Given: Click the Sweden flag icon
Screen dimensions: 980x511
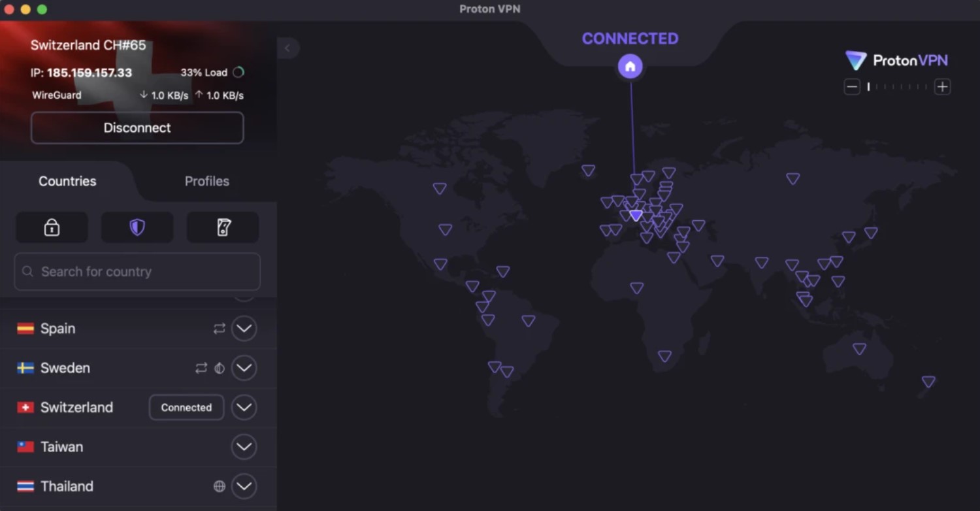Looking at the screenshot, I should pyautogui.click(x=25, y=368).
